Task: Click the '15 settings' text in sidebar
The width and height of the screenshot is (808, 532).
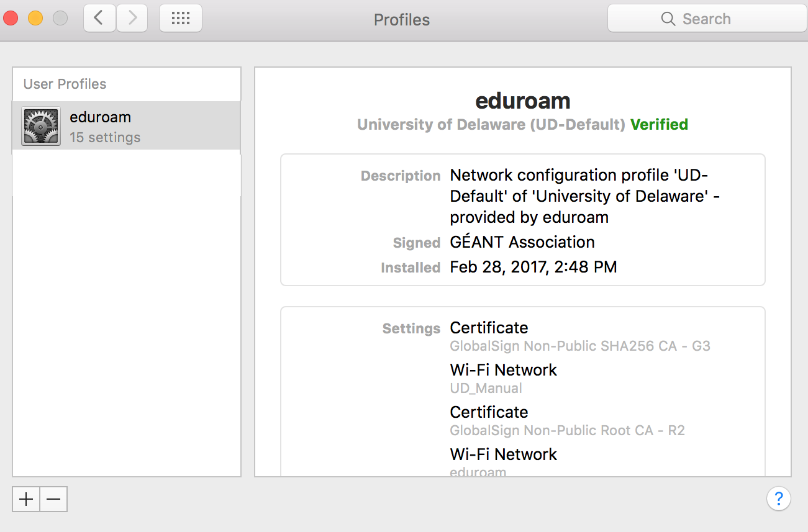Action: click(105, 137)
